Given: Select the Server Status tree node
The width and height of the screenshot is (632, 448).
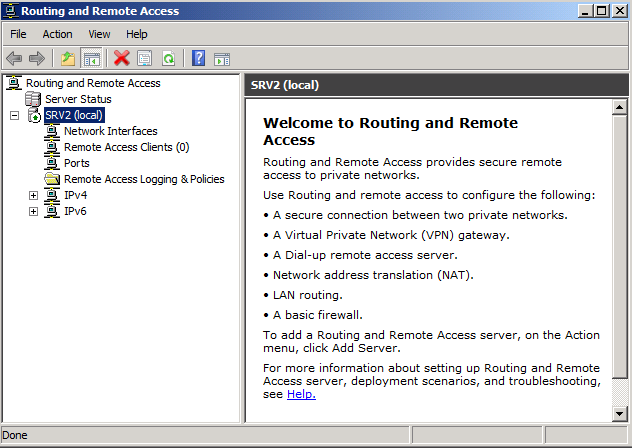Looking at the screenshot, I should [77, 99].
